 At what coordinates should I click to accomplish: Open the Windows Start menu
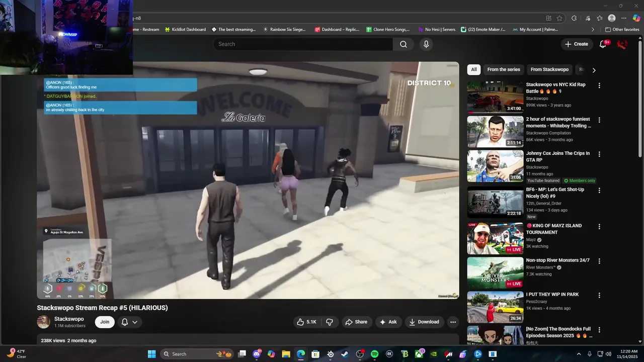click(x=151, y=354)
